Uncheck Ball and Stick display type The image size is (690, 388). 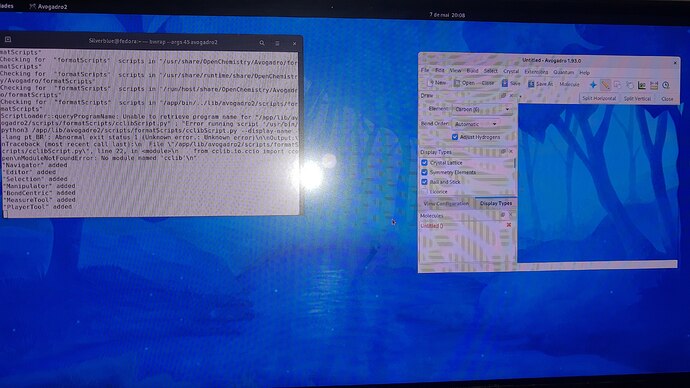pos(424,182)
